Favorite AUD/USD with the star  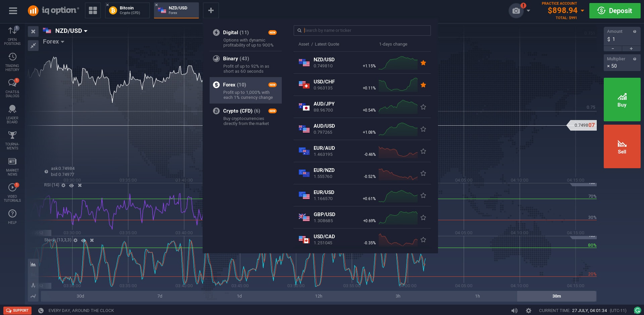pos(423,129)
